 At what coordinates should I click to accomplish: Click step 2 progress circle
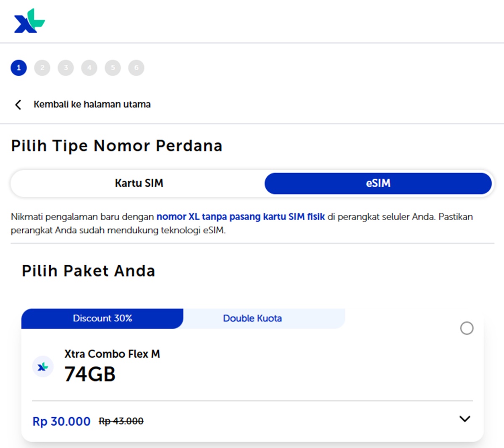click(x=42, y=67)
